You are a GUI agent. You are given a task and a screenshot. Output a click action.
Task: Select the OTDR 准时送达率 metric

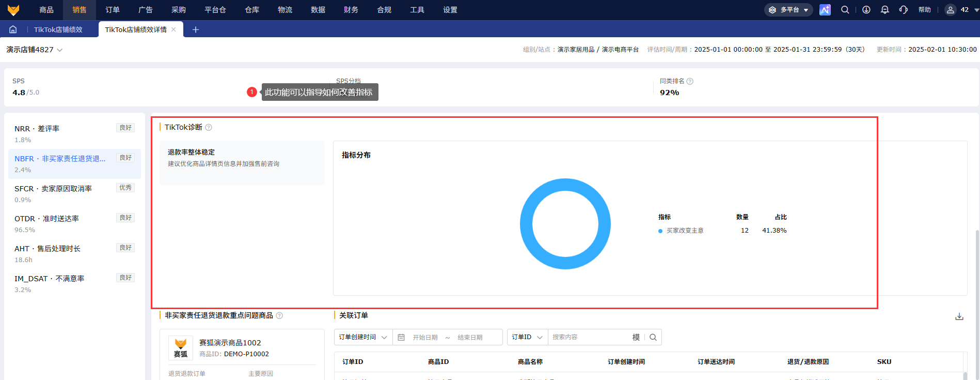click(x=74, y=224)
